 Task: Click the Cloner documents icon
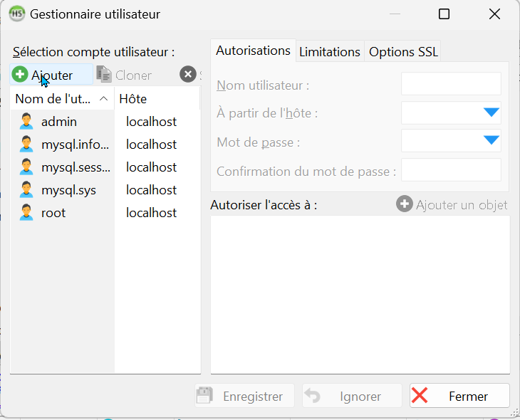[104, 75]
